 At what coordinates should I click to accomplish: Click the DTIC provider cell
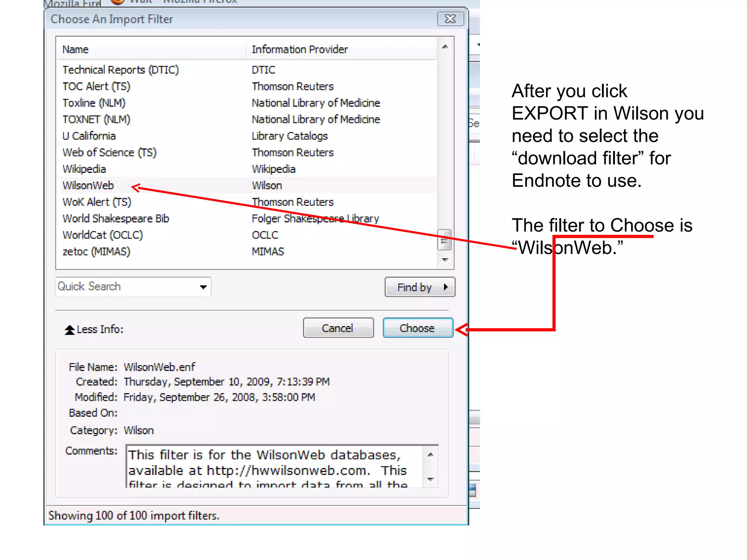(x=263, y=70)
